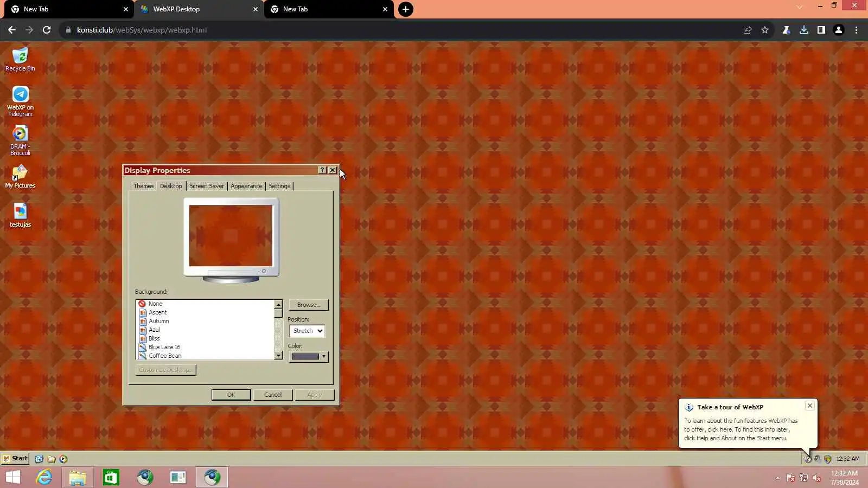Image resolution: width=868 pixels, height=488 pixels.
Task: Select the testujas desktop icon
Action: click(20, 215)
